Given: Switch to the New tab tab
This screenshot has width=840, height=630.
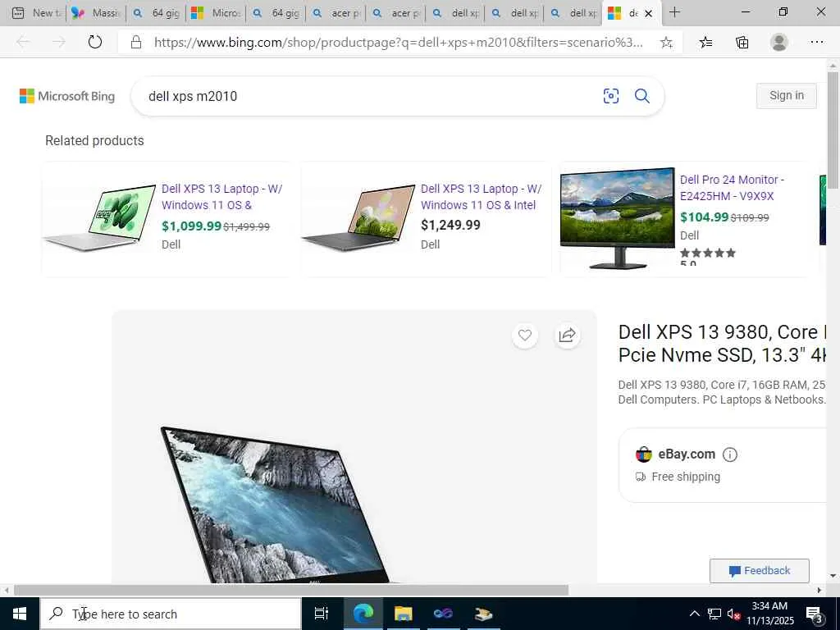Looking at the screenshot, I should [36, 13].
